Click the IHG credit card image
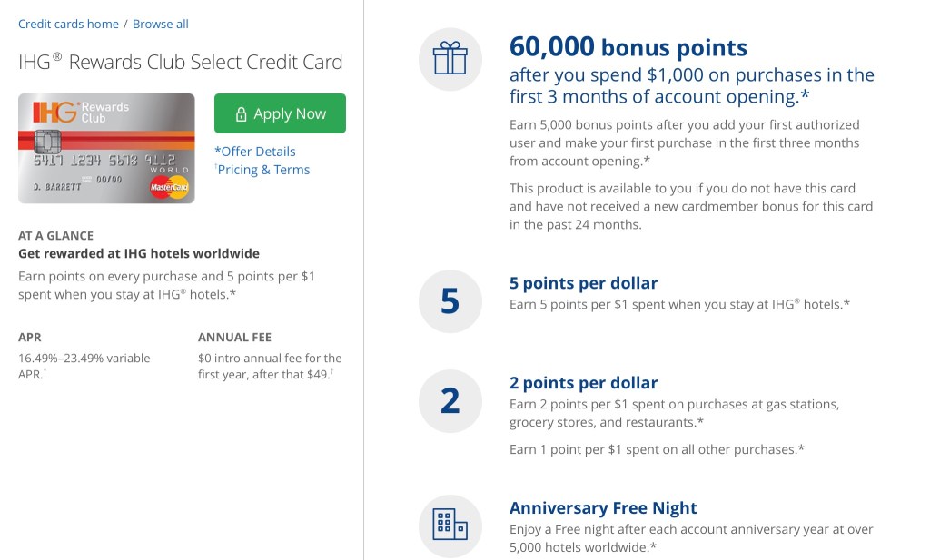The height and width of the screenshot is (560, 930). coord(106,148)
